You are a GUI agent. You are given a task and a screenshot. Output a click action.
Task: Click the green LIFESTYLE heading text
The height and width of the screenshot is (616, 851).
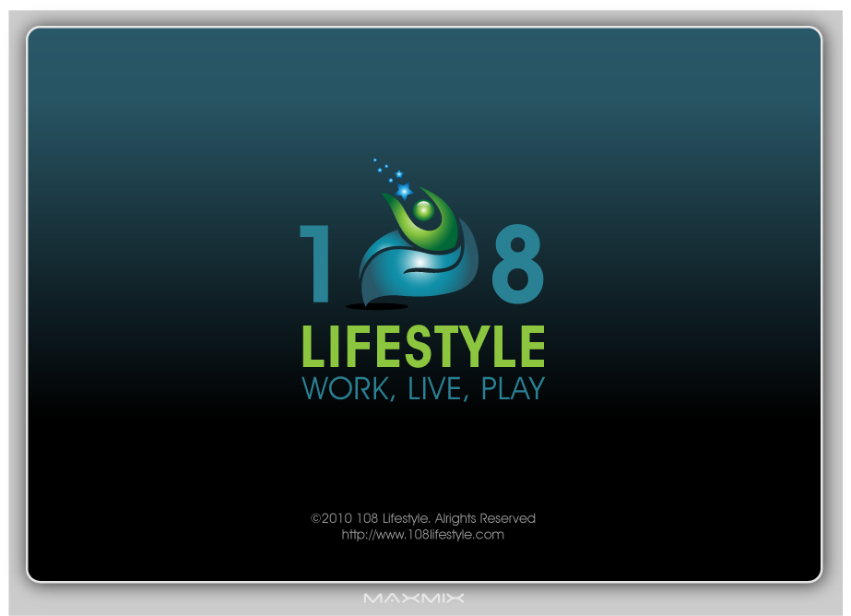tap(423, 348)
